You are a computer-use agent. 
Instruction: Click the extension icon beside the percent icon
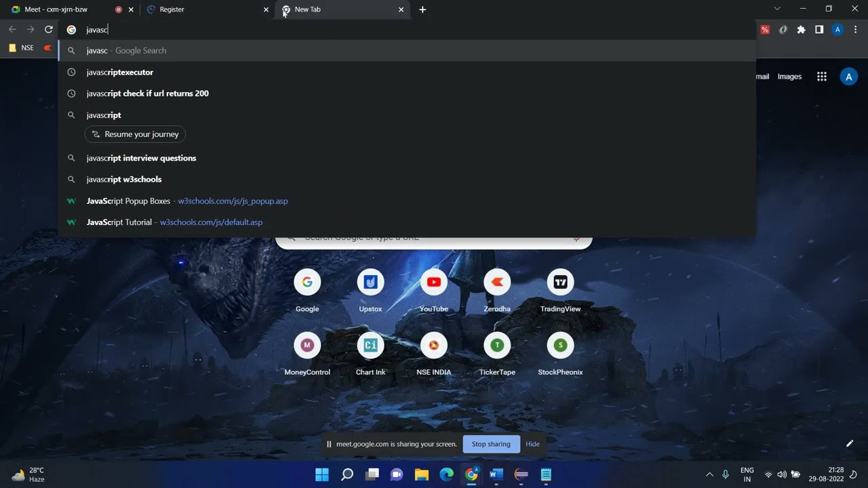783,30
